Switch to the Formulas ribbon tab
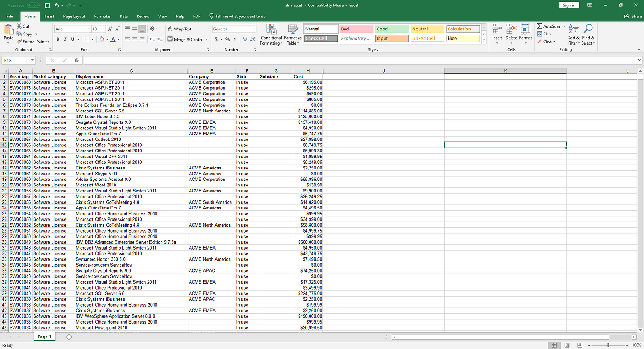The height and width of the screenshot is (349, 644). [102, 16]
